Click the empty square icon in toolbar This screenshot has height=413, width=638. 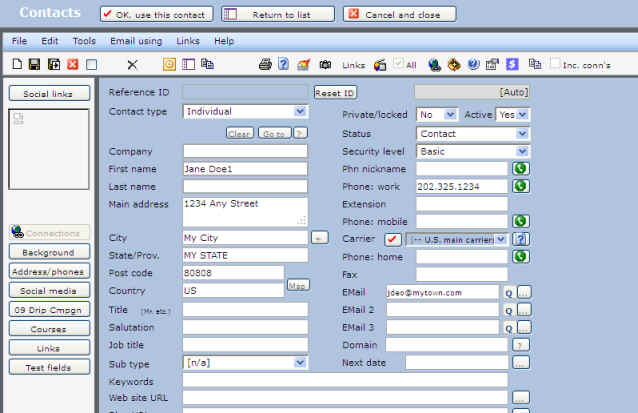click(x=92, y=65)
